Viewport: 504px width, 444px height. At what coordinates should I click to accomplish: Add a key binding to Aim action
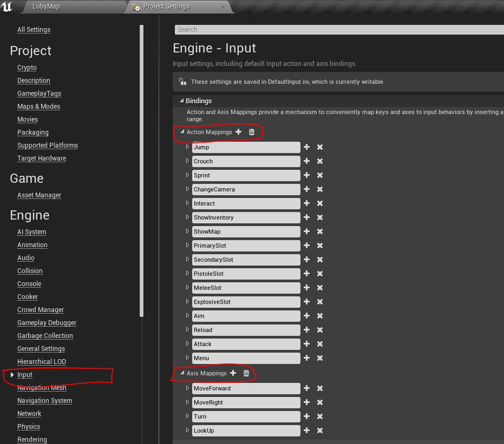[306, 316]
